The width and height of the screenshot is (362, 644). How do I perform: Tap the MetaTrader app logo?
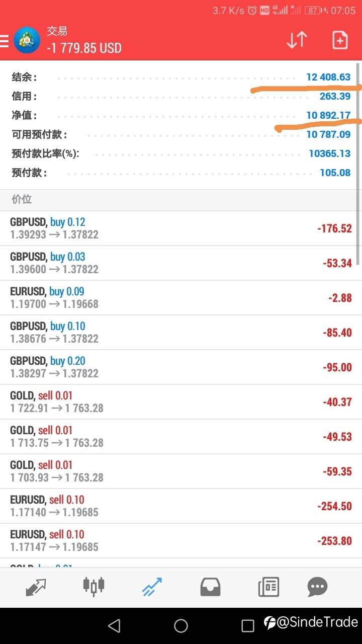coord(27,40)
